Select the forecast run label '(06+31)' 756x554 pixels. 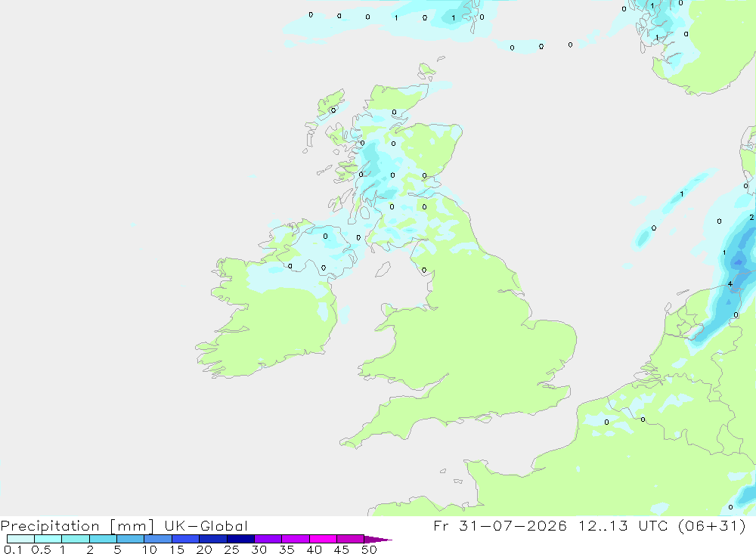tap(711, 525)
